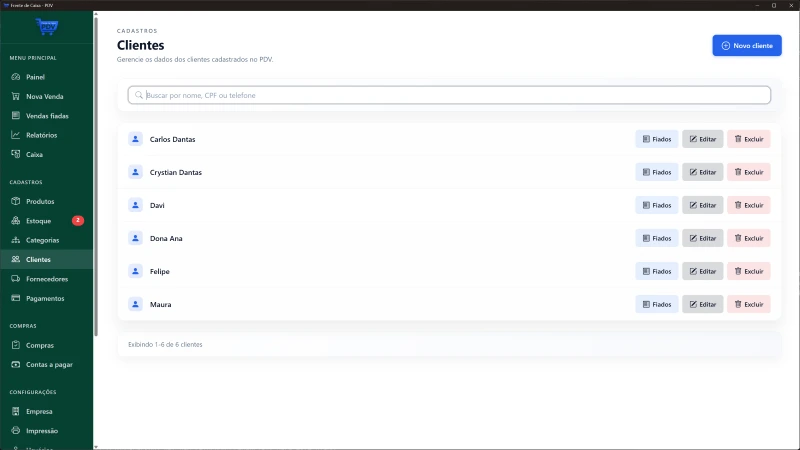Screen dimensions: 800x450
Task: Click the Painel icon in sidebar
Action: click(x=16, y=77)
